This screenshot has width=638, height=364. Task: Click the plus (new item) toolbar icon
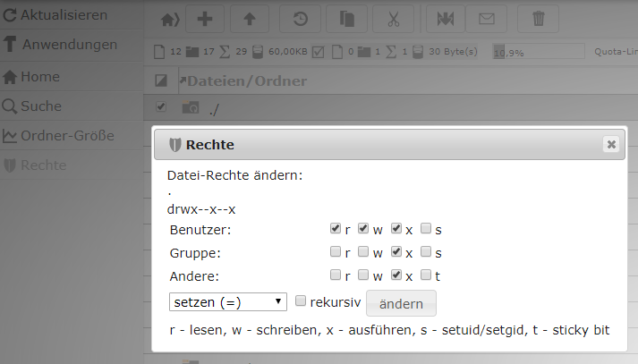[205, 18]
